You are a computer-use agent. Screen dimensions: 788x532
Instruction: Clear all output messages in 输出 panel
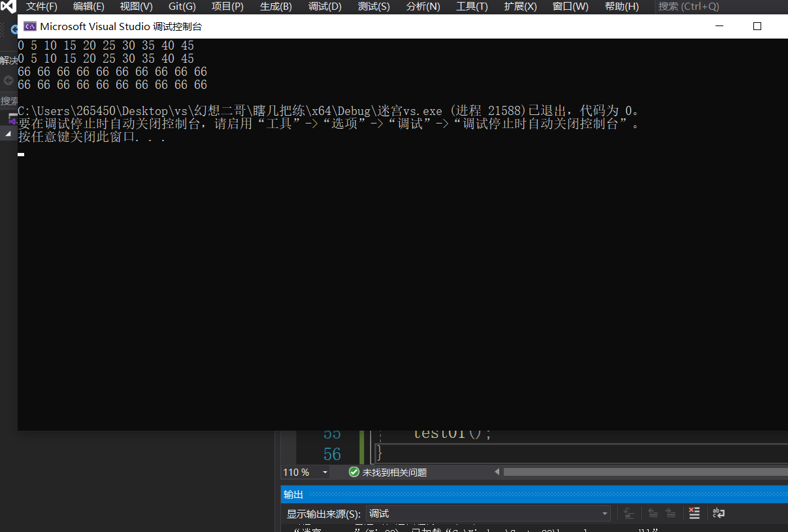click(x=694, y=513)
